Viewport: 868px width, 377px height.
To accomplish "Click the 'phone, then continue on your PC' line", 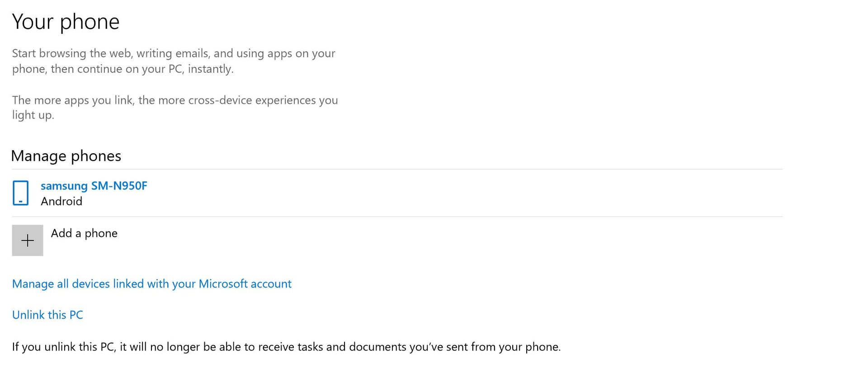I will [x=123, y=69].
